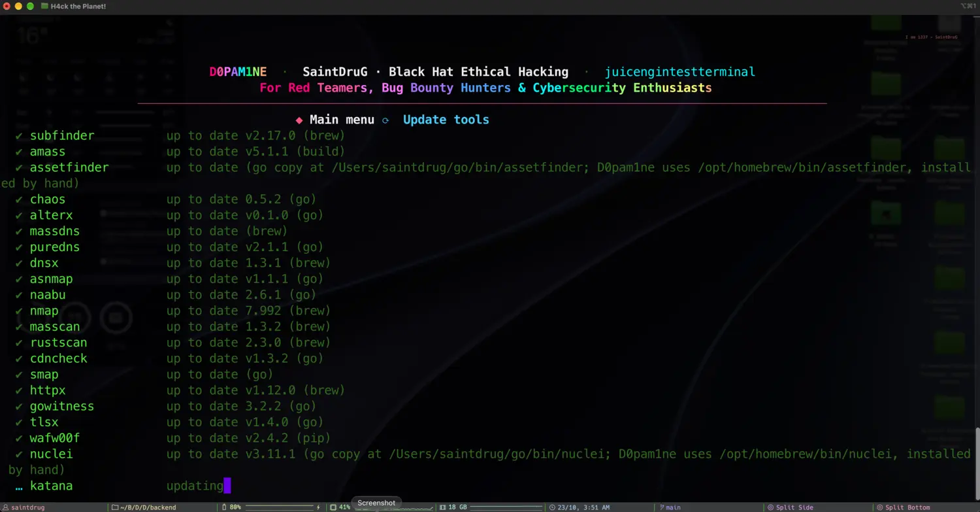Click the rustscan tool name
Viewport: 980px width, 512px height.
coord(58,343)
